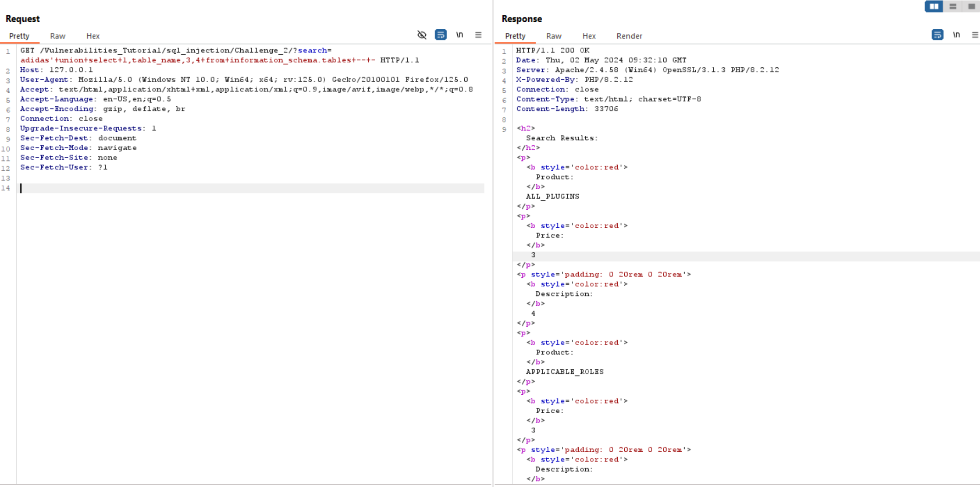Toggle the \n newline display in Response panel
980x487 pixels.
(x=956, y=35)
